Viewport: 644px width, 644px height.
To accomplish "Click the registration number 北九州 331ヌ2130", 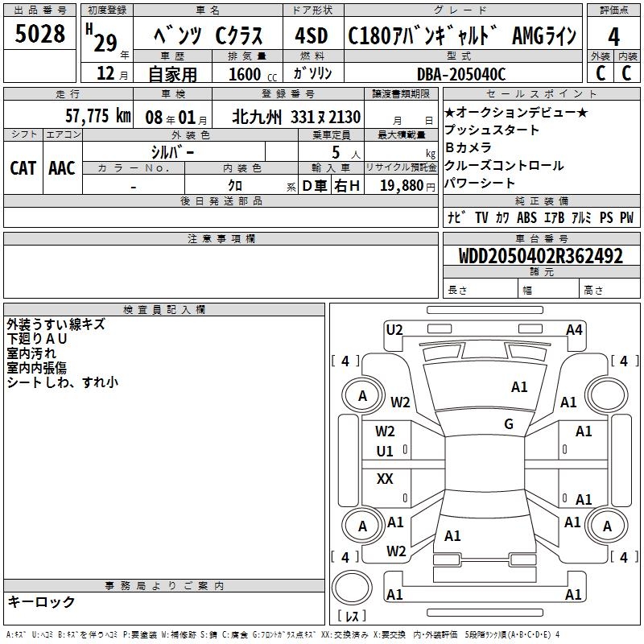I will tap(295, 116).
